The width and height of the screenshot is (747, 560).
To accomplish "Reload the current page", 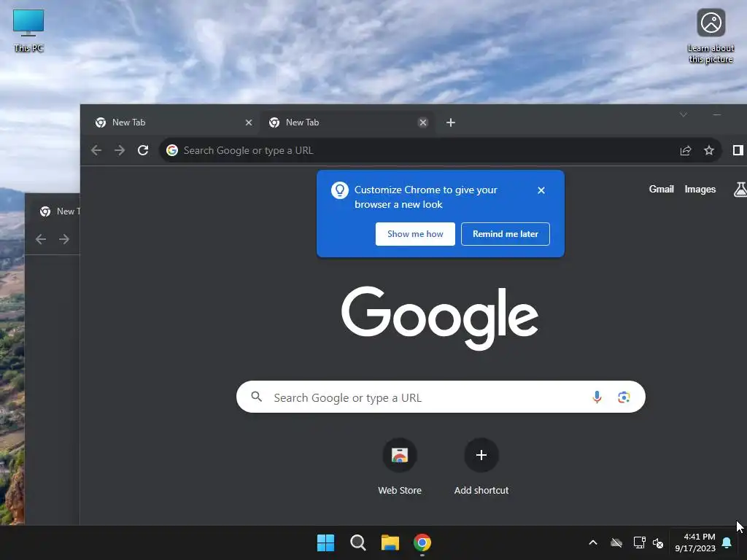I will pyautogui.click(x=143, y=150).
